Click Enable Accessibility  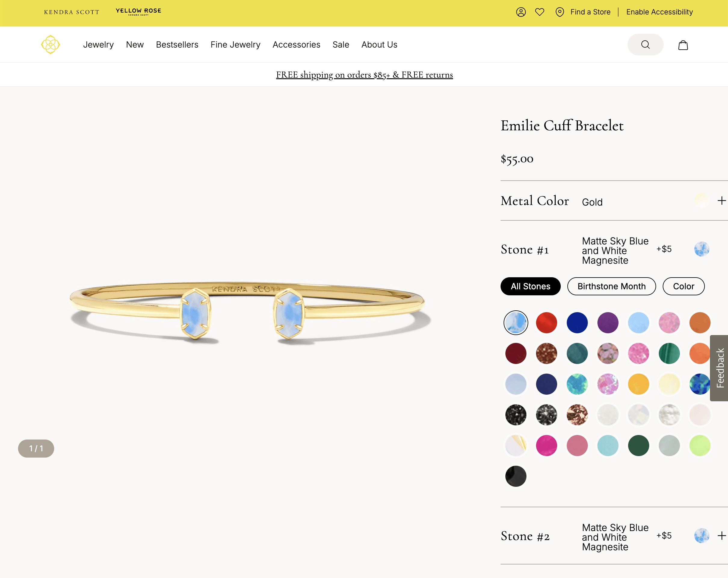[x=659, y=12]
